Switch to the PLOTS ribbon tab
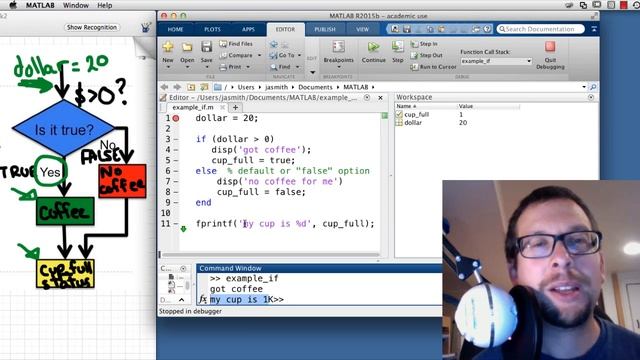This screenshot has height=360, width=640. [212, 29]
